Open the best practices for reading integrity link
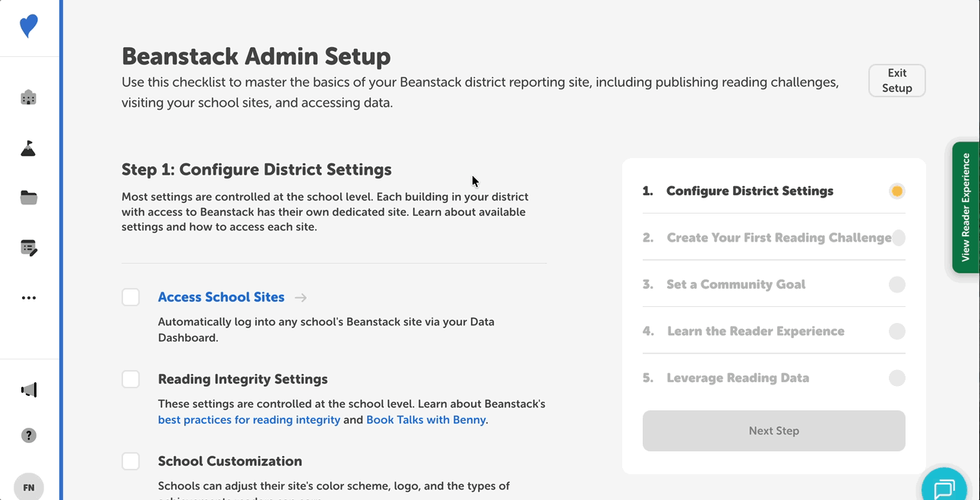Image resolution: width=980 pixels, height=500 pixels. [x=248, y=419]
